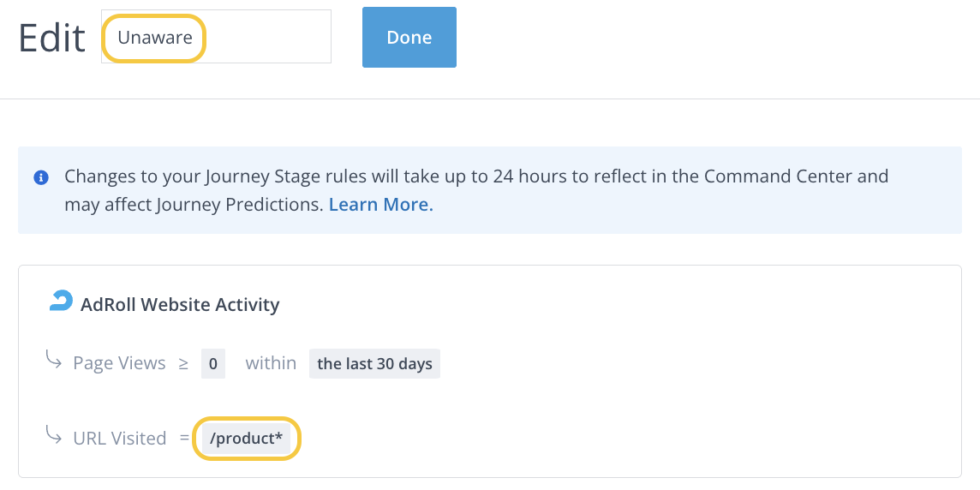Click the blue info icon in banner
The image size is (980, 490).
click(x=40, y=177)
